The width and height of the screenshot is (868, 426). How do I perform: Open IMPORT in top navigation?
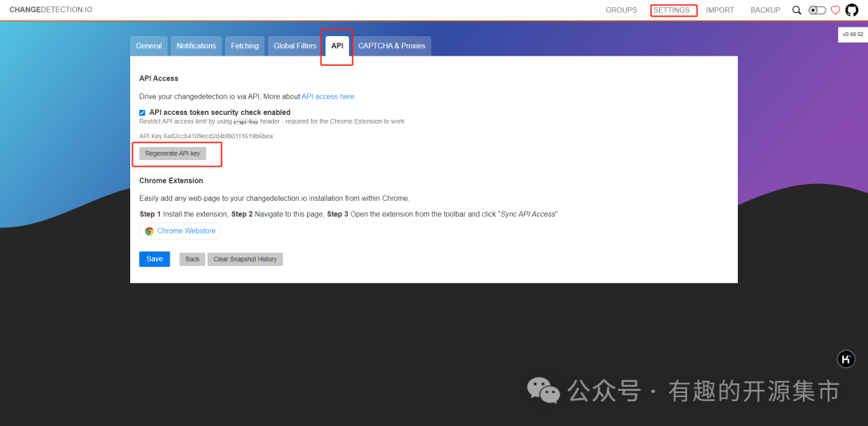[x=720, y=10]
